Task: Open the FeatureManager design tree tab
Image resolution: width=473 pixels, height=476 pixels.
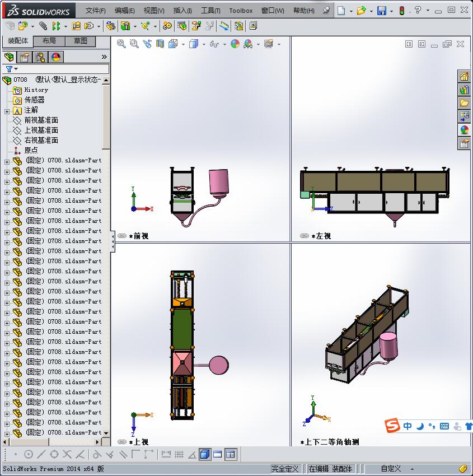Action: coord(9,57)
